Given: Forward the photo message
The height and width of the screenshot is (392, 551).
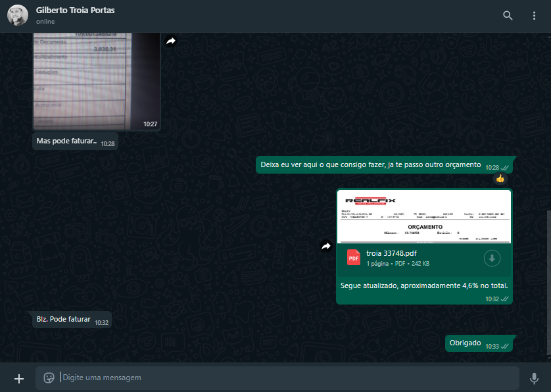Looking at the screenshot, I should [171, 41].
